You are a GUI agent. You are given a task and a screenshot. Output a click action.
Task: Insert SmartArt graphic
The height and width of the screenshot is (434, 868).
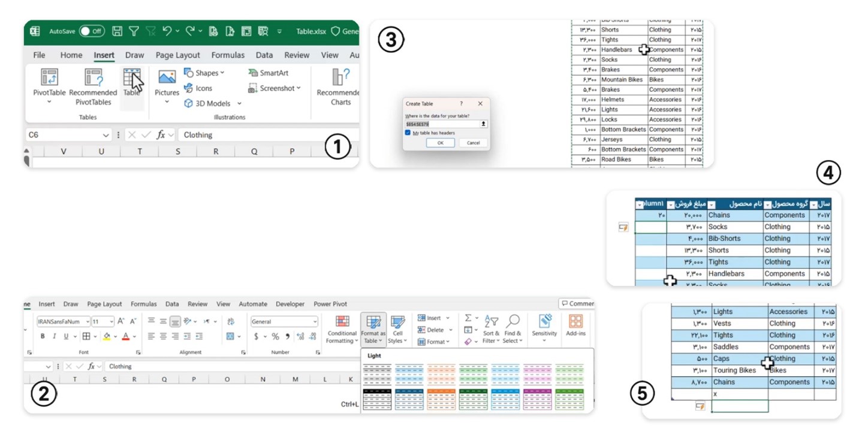coord(268,73)
